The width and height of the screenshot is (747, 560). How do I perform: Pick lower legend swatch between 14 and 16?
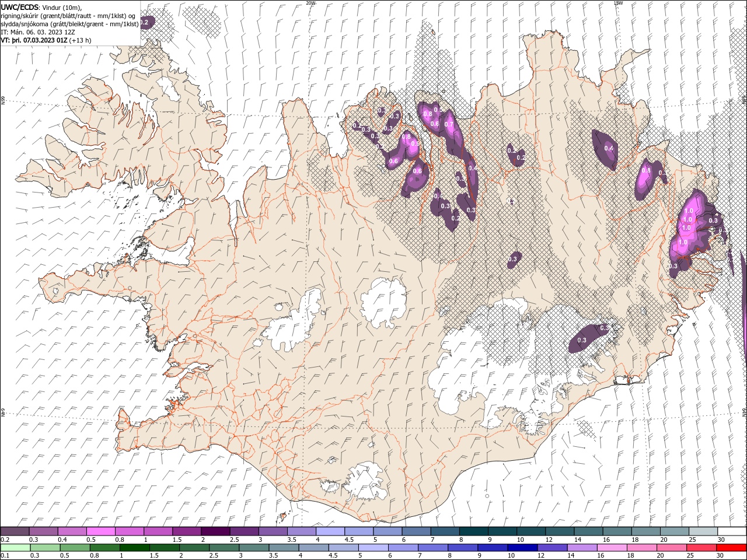coord(582,548)
